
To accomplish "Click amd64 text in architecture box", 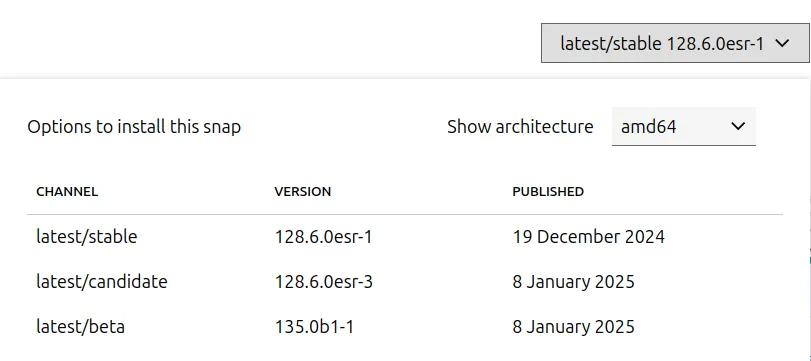I will 649,127.
